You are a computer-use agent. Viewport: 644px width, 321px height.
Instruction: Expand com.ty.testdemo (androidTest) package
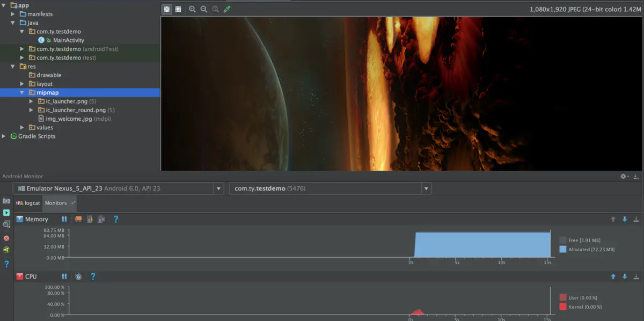click(22, 49)
